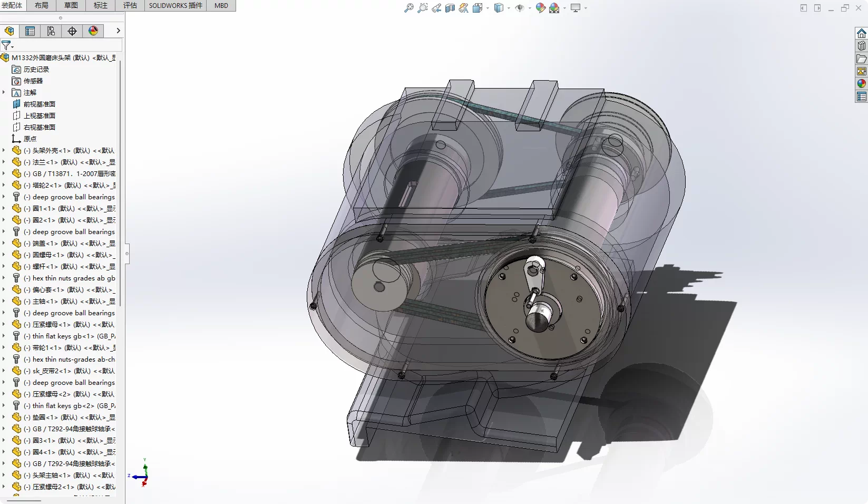Click the View Orientation cube icon
Viewport: 868px width, 504px height.
tap(477, 8)
